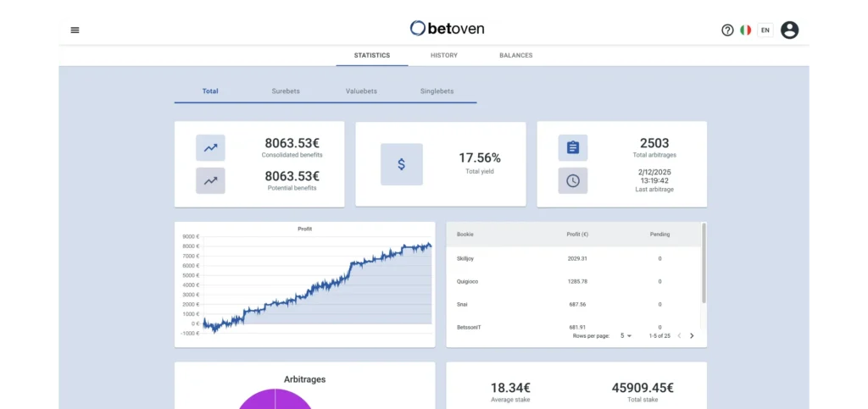Viewport: 868px width, 409px height.
Task: Go to previous page of bookies table
Action: click(679, 335)
